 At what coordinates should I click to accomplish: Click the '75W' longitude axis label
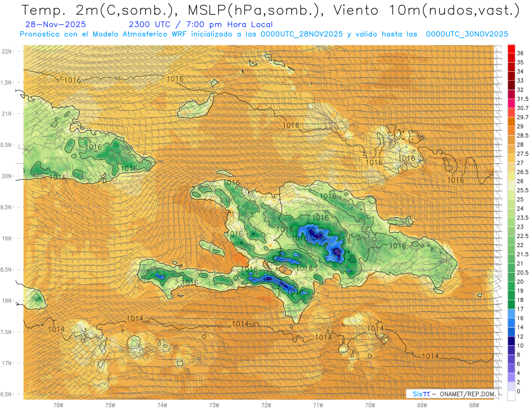click(x=110, y=406)
